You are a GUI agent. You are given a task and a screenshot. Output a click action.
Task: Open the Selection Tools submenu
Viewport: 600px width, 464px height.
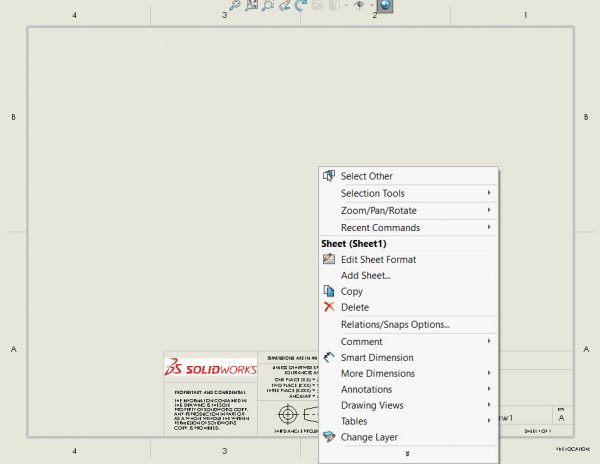[408, 193]
